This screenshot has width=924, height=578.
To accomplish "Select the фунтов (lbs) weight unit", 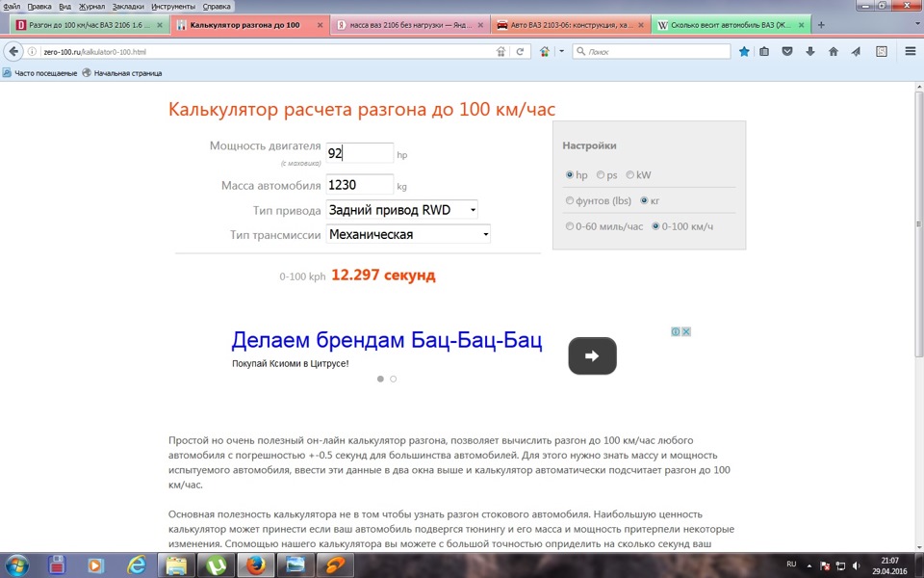I will tap(569, 201).
